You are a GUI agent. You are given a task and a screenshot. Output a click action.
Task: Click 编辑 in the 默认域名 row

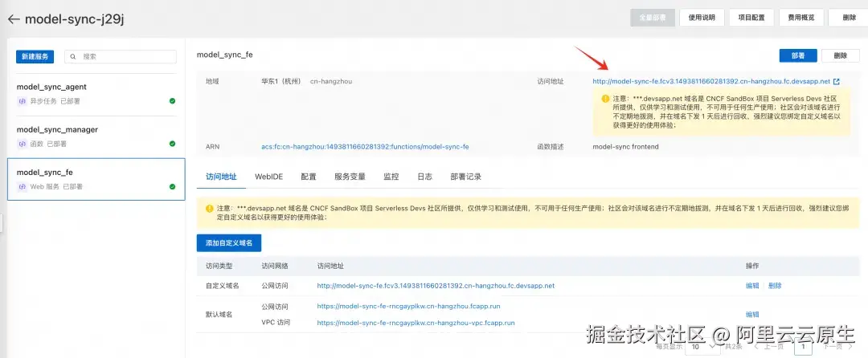752,315
